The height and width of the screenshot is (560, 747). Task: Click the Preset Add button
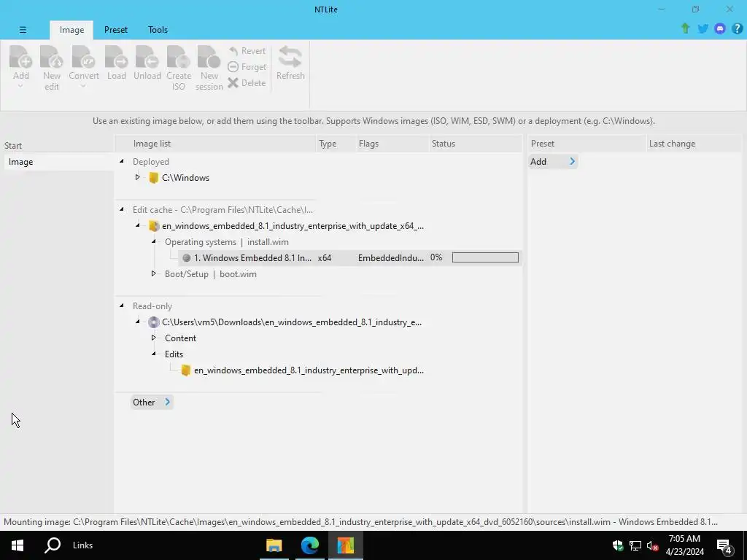[553, 162]
